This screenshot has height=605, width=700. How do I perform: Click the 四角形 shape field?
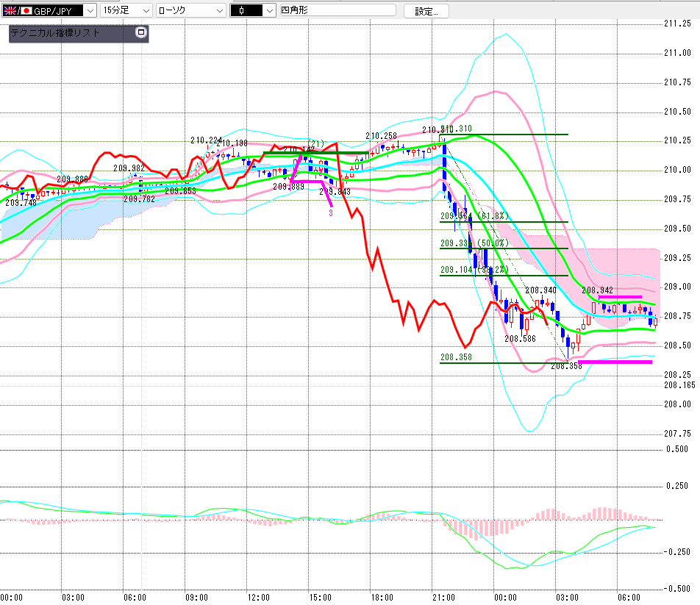[337, 10]
